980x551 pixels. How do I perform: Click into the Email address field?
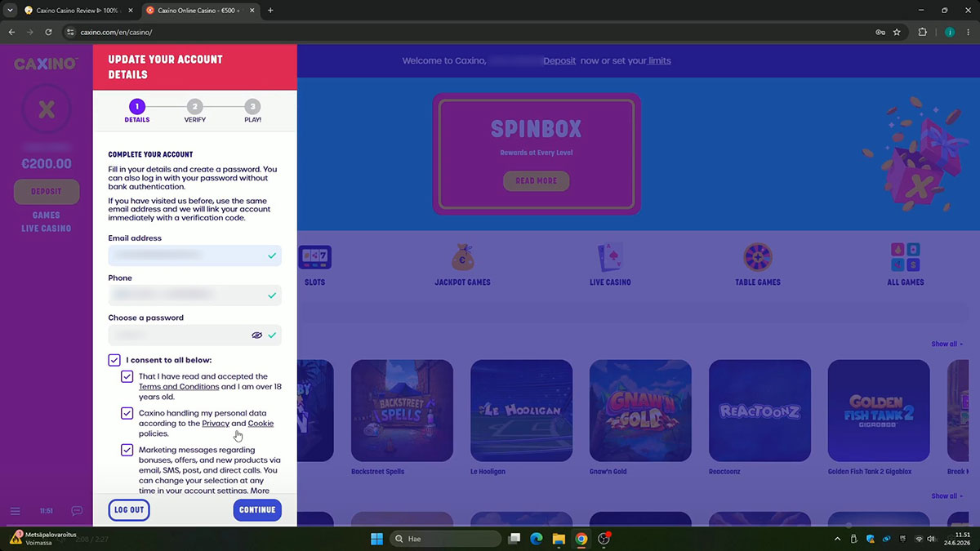click(194, 256)
